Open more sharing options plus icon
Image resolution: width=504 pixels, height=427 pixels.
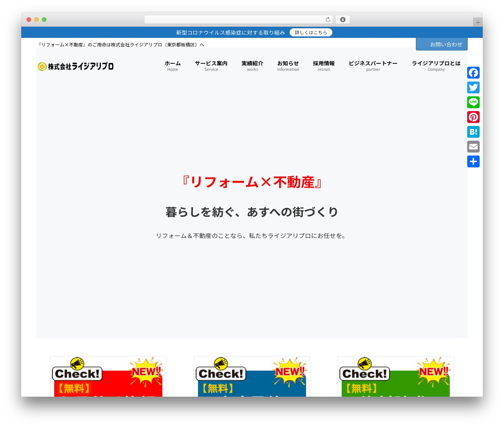(473, 162)
